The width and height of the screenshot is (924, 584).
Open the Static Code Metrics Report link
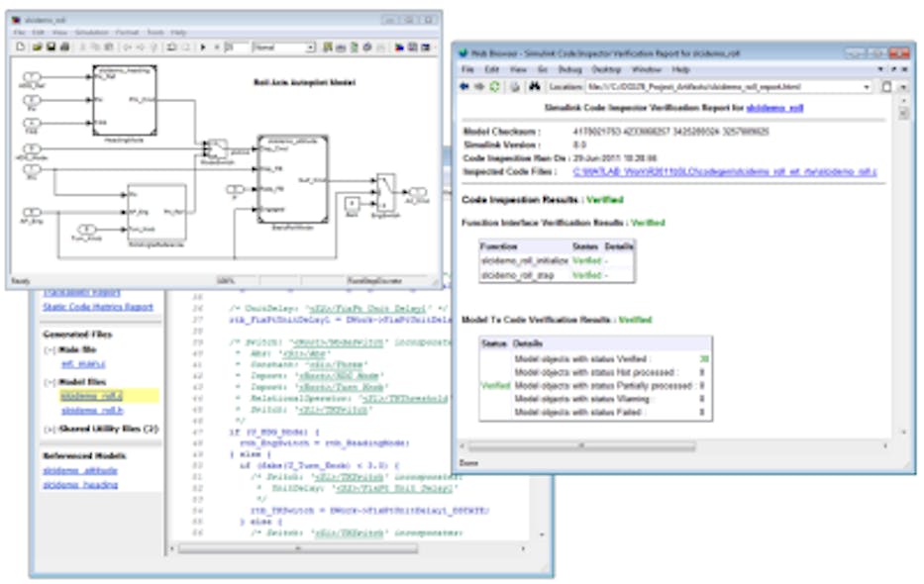pos(98,307)
